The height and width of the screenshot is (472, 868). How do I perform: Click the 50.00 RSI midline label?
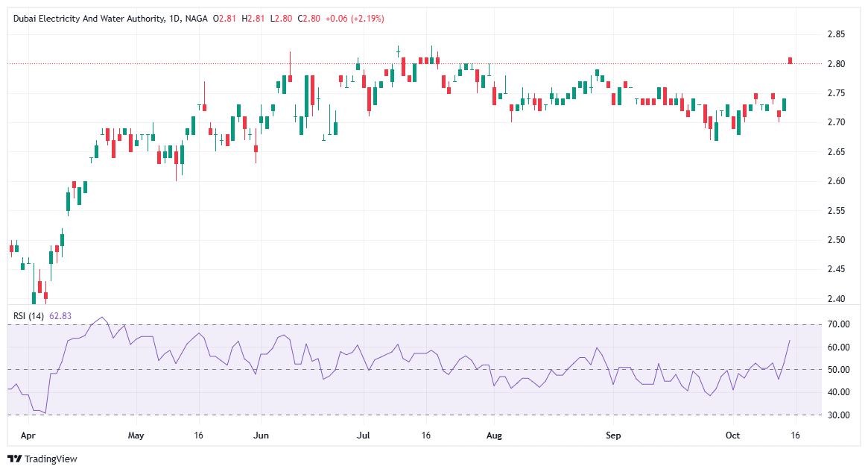[835, 370]
